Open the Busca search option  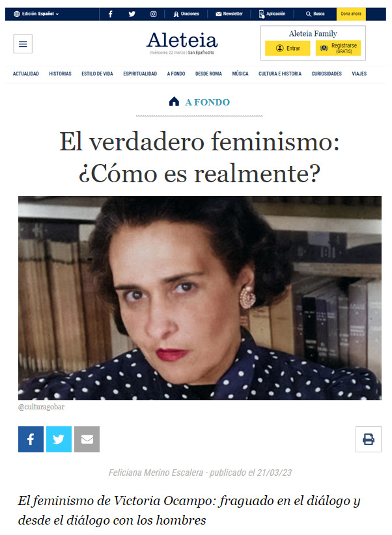[315, 14]
